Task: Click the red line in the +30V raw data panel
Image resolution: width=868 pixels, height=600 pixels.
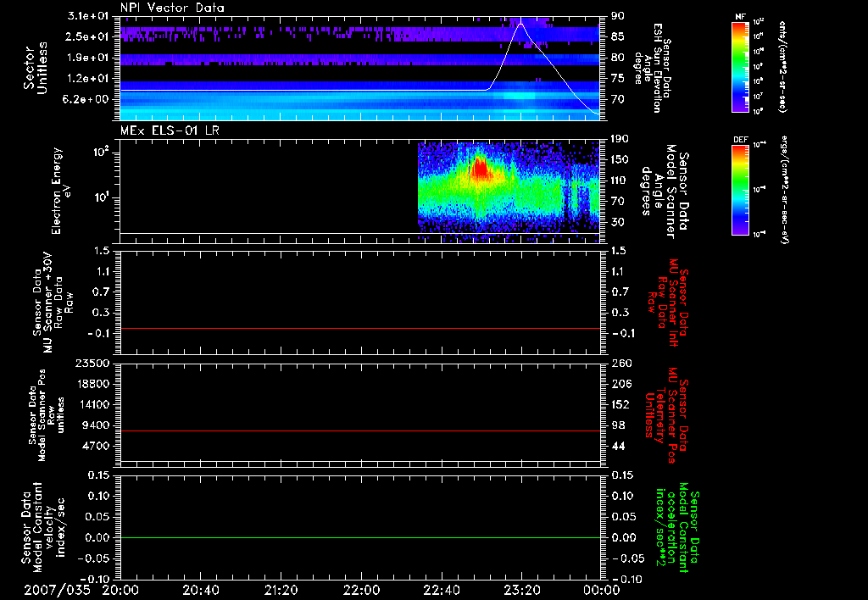Action: click(x=360, y=328)
